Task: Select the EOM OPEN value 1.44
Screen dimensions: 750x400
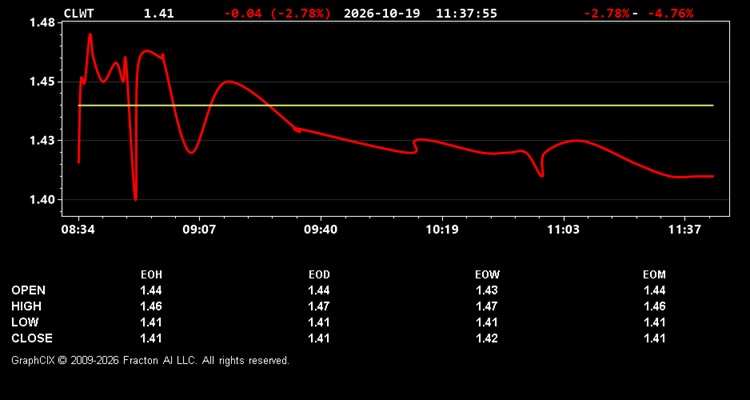Action: (x=654, y=290)
